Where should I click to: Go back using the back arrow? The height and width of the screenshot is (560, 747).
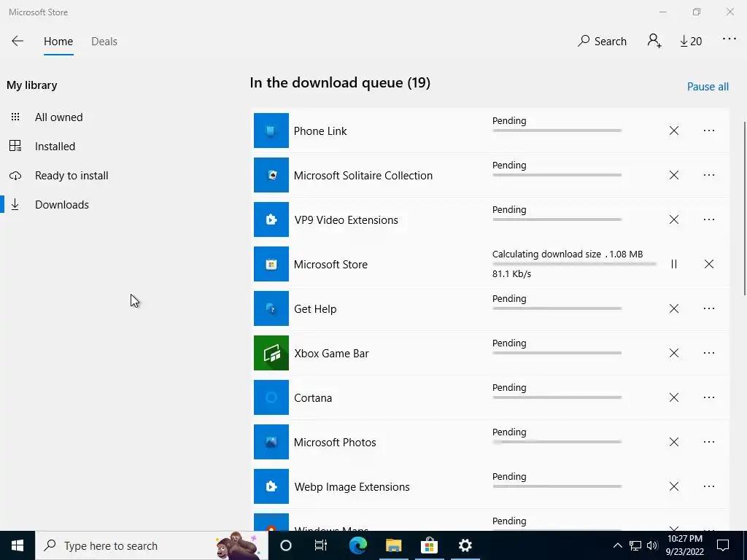[18, 41]
